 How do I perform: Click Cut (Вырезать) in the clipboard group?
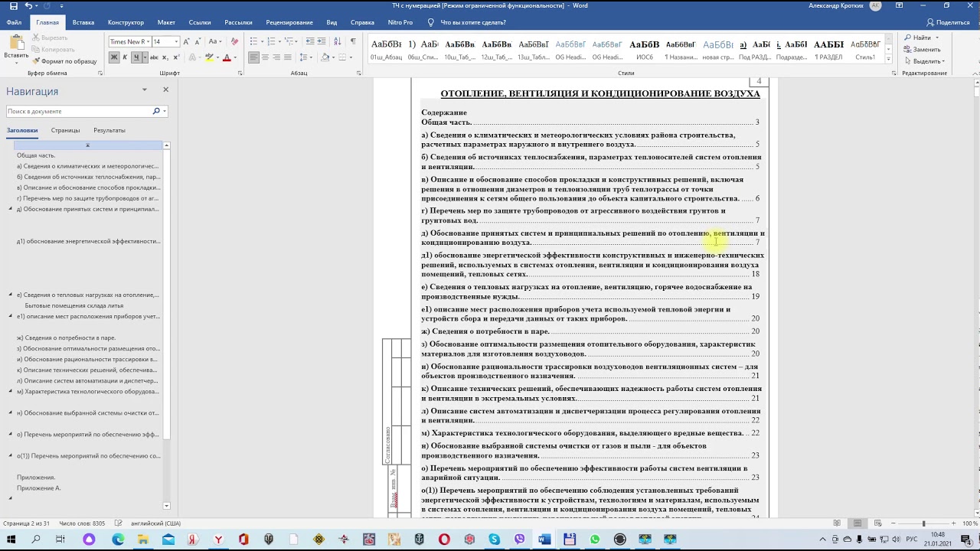tap(50, 37)
